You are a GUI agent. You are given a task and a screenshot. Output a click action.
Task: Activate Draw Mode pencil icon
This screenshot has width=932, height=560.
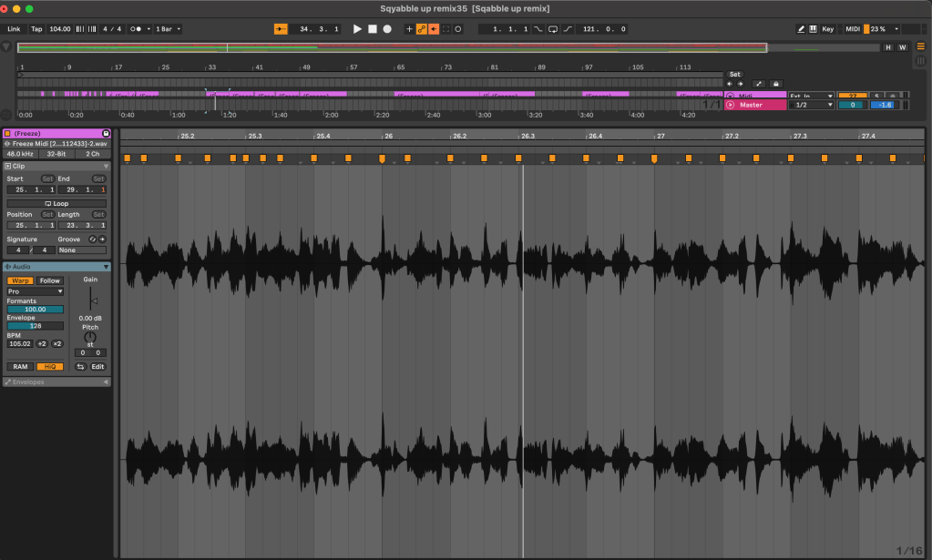point(801,29)
